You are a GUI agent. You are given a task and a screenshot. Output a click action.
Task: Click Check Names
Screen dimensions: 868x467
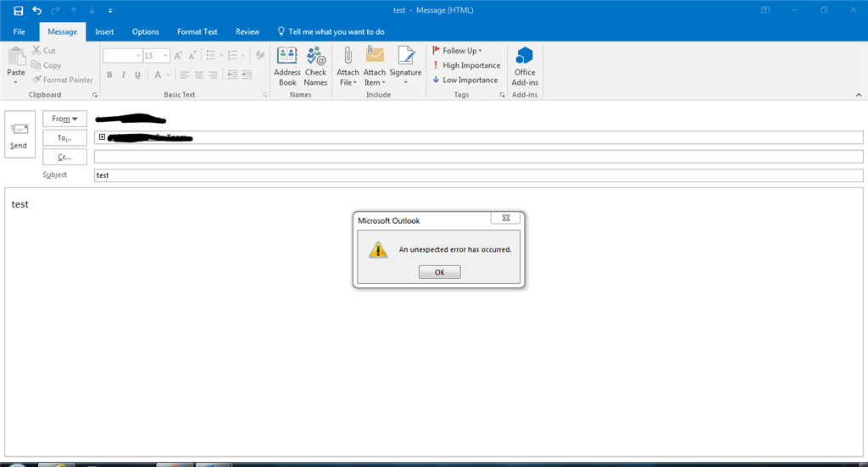pos(315,66)
